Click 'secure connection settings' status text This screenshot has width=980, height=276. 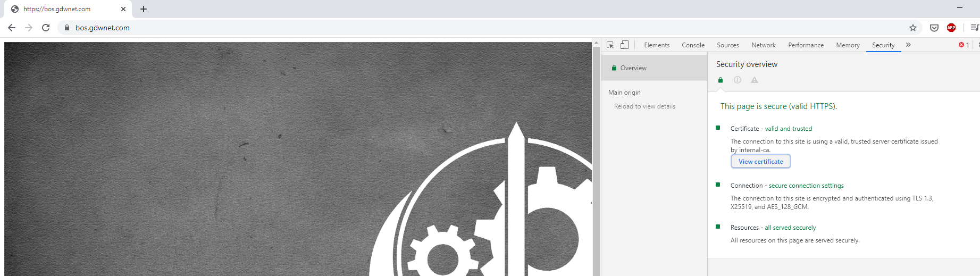tap(806, 186)
